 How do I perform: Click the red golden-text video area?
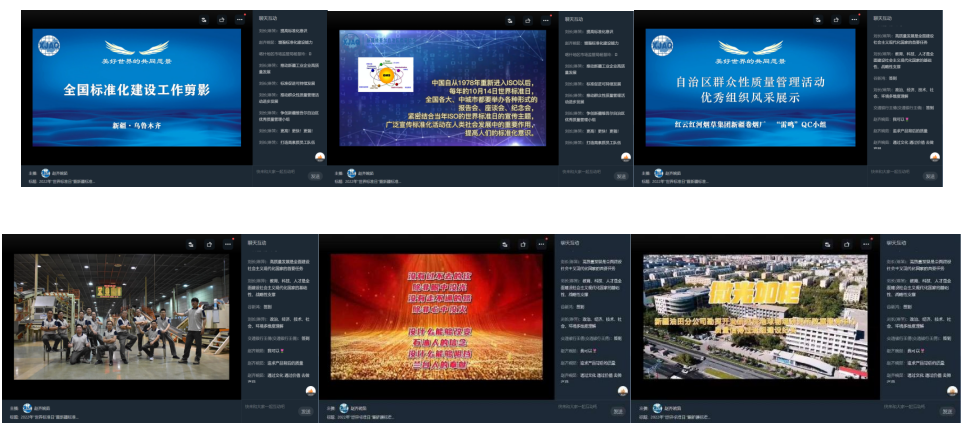438,320
